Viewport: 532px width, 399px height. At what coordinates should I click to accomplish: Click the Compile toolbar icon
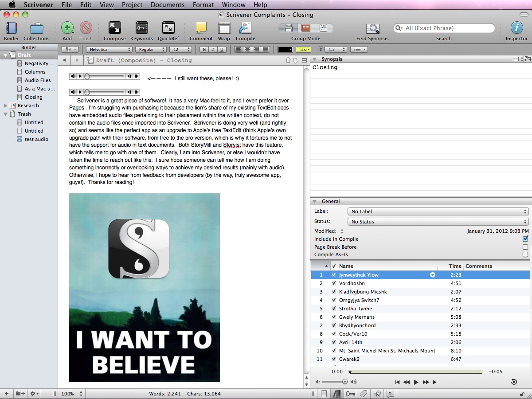(x=245, y=28)
